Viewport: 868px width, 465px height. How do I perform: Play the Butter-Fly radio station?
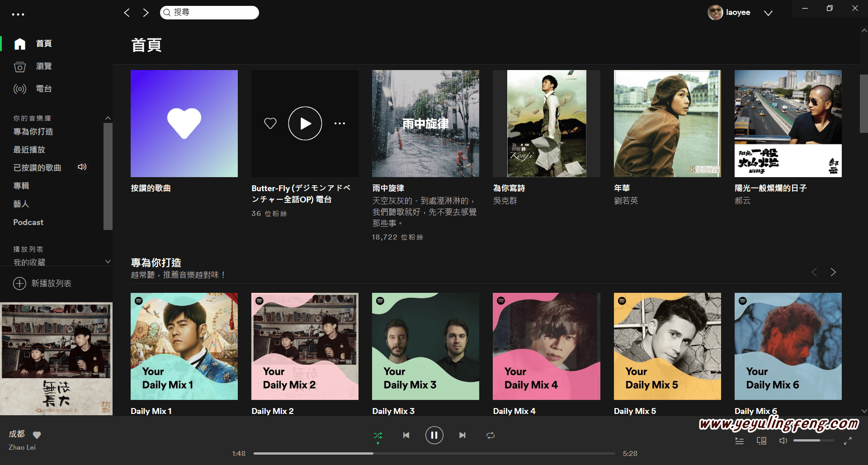tap(305, 123)
